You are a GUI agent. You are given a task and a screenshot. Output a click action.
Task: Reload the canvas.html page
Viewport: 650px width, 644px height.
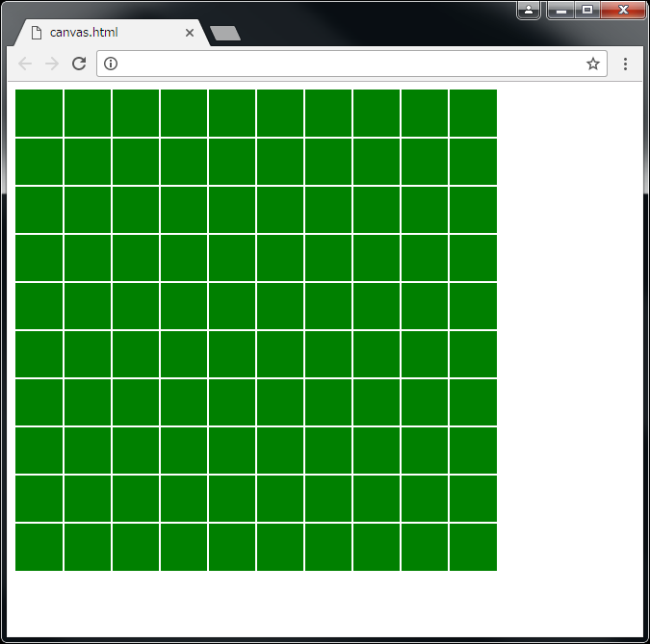79,64
